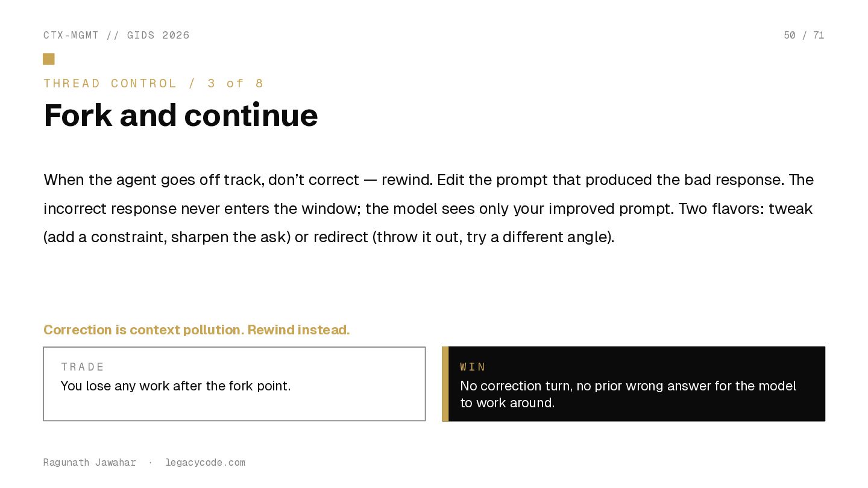868x488 pixels.
Task: Click the "50 / 71" slide counter
Action: coord(804,36)
